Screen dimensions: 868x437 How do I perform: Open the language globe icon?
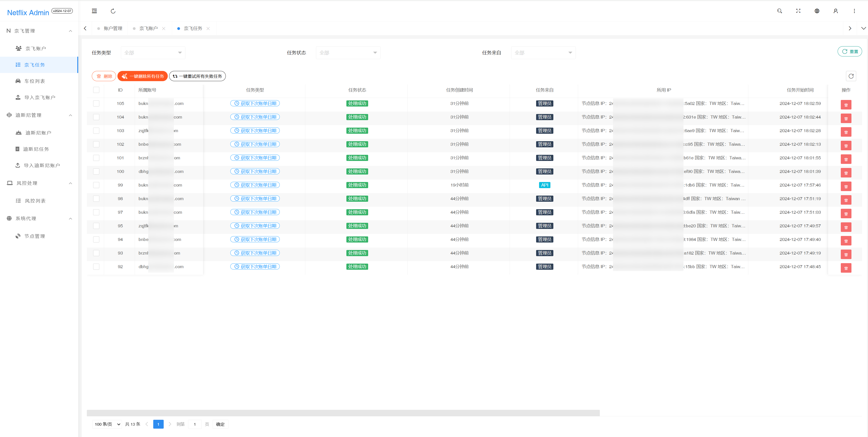817,11
